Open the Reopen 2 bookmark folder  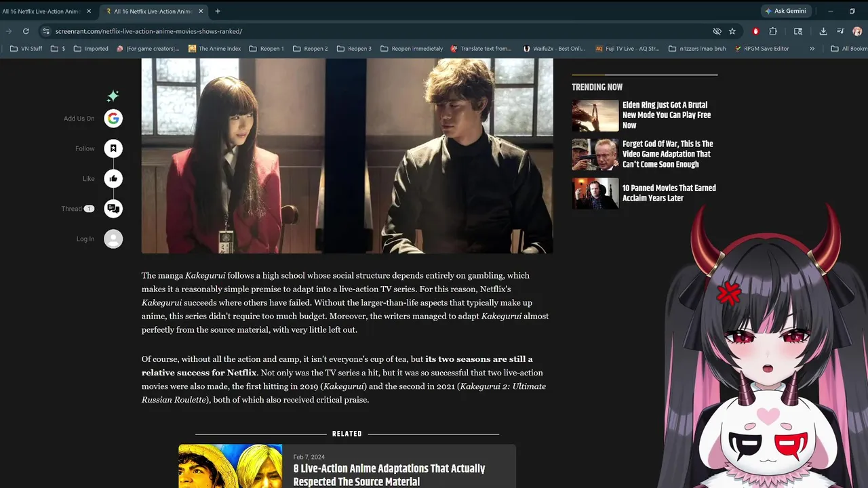click(x=311, y=49)
